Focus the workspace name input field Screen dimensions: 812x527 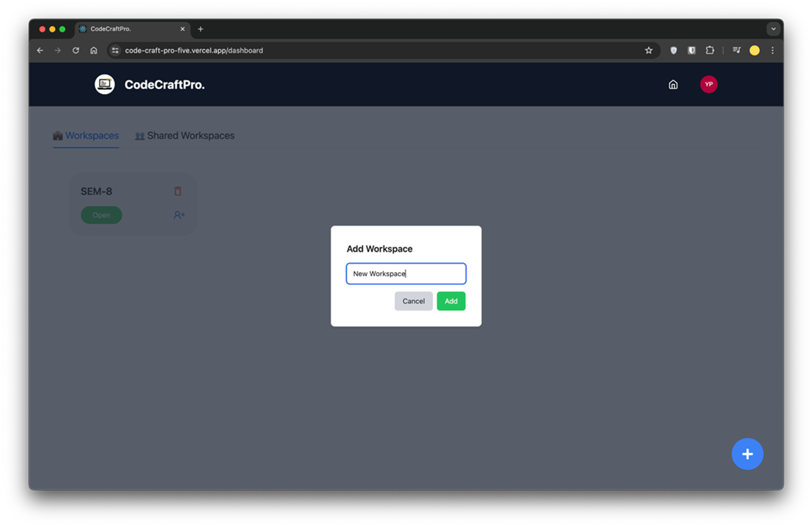[x=406, y=274]
